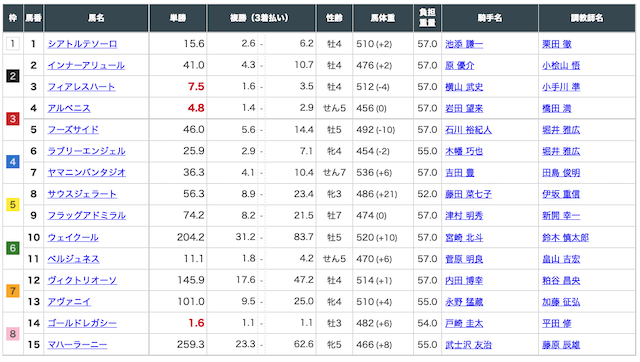Open trainer 堀井 雅広 in フーズサイド row
The width and height of the screenshot is (640, 362).
coord(561,130)
